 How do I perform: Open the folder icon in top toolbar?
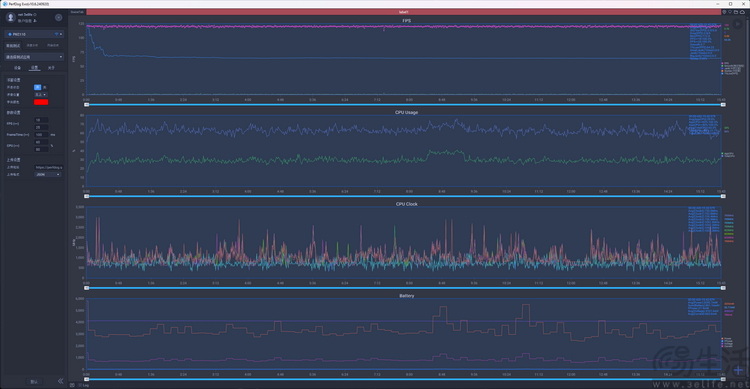coord(736,12)
